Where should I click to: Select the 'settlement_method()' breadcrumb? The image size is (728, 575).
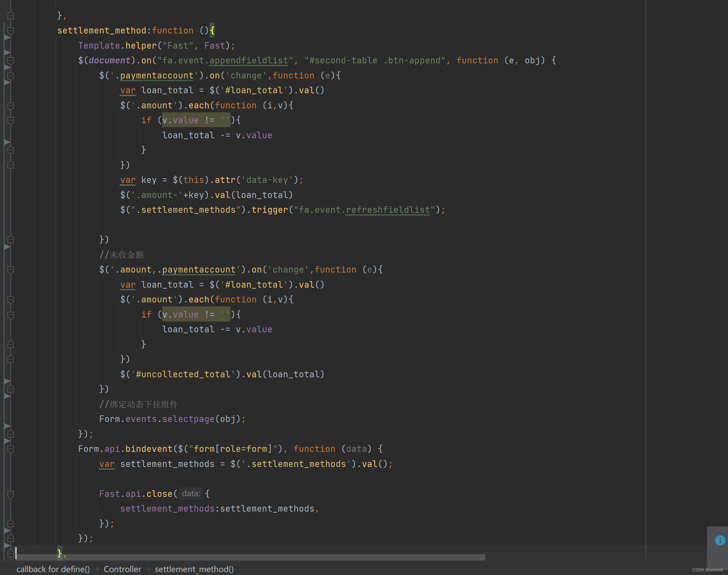[x=194, y=569]
